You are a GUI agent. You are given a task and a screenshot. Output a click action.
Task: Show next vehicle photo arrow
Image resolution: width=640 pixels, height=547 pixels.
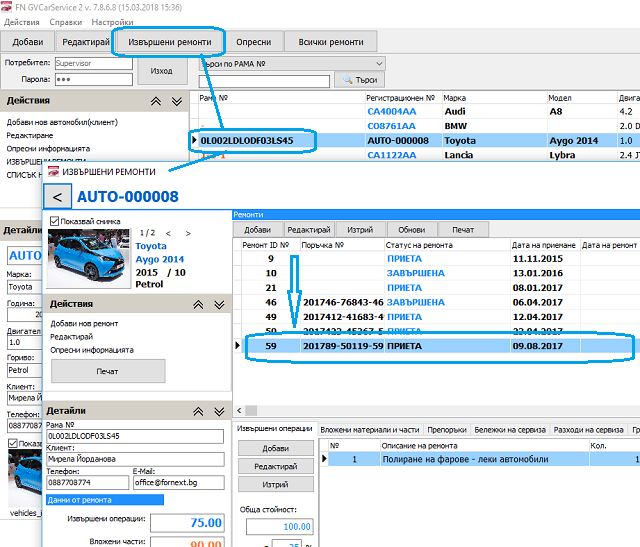pos(188,233)
